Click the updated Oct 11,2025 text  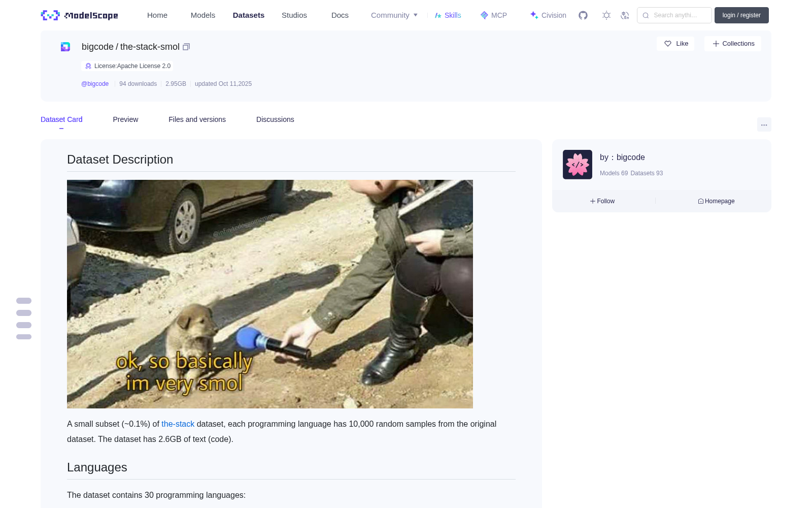tap(223, 84)
